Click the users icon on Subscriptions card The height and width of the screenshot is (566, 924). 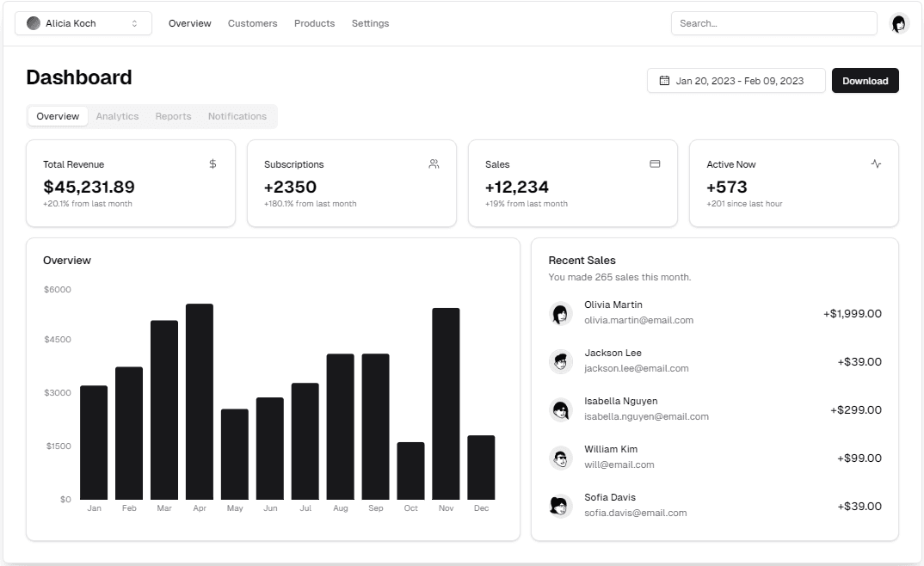click(434, 163)
